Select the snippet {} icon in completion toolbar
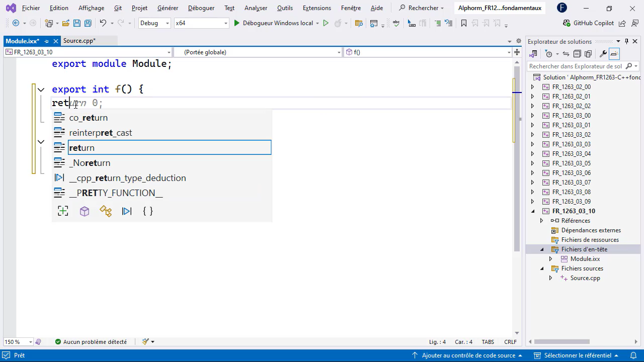The height and width of the screenshot is (362, 644). pyautogui.click(x=147, y=211)
